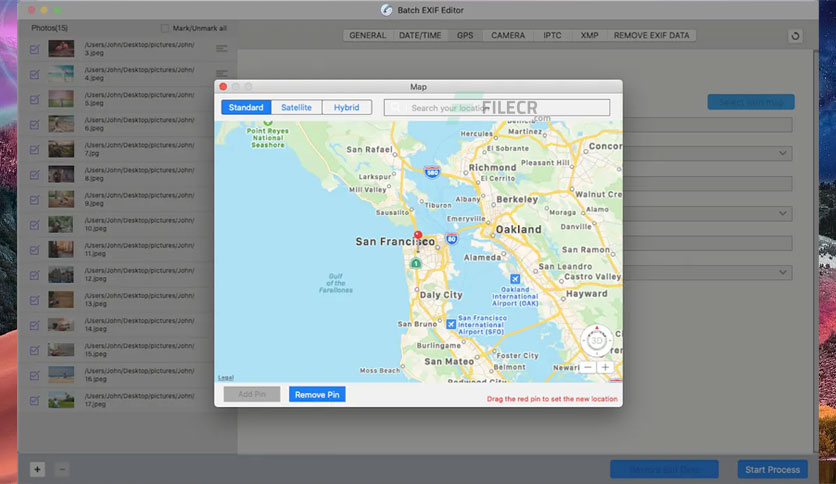Select the 12.jpeg photo thumbnail

(x=61, y=275)
